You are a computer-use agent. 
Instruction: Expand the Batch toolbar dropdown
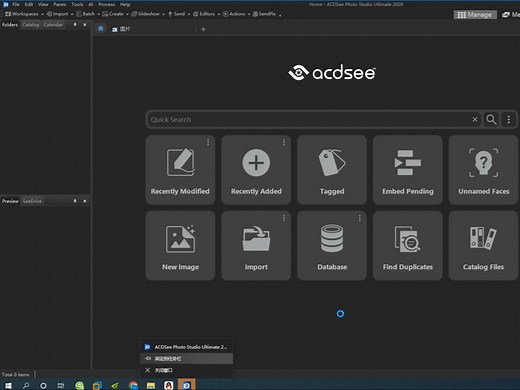click(99, 14)
